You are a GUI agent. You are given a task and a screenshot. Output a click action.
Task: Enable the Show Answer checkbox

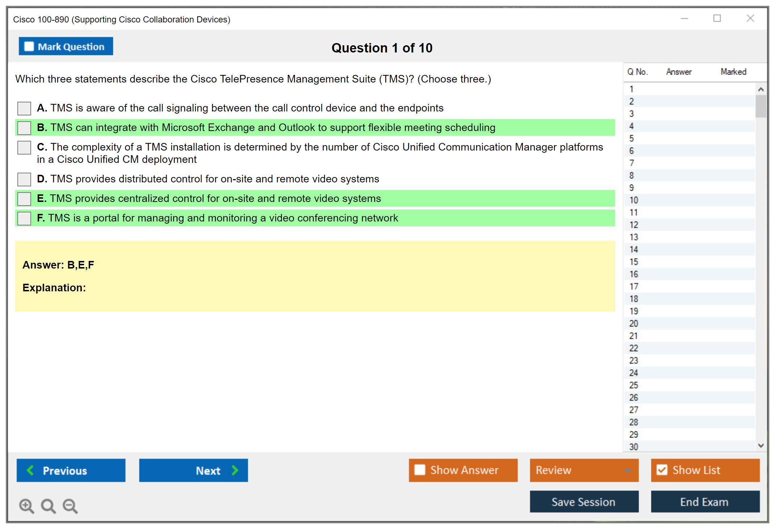click(420, 470)
